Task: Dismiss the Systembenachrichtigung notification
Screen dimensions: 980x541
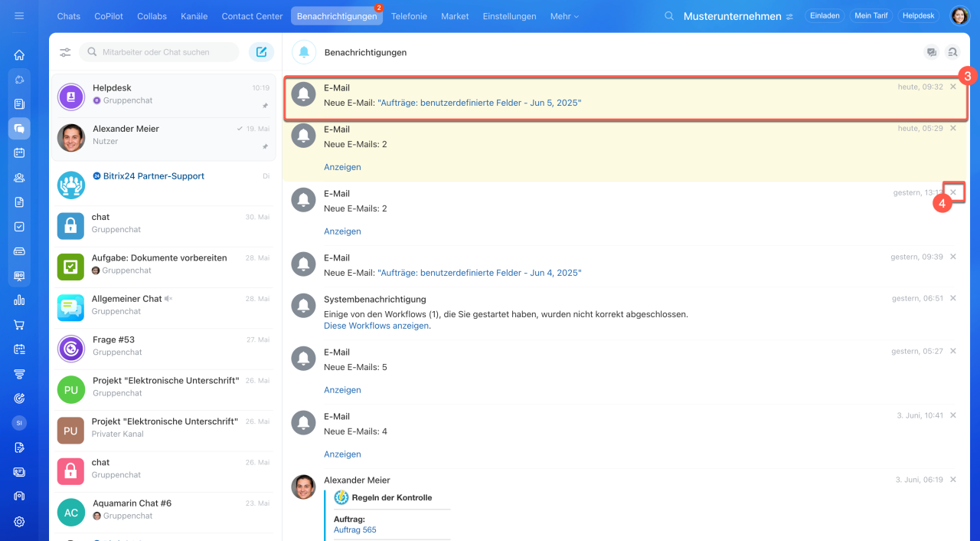Action: (x=953, y=298)
